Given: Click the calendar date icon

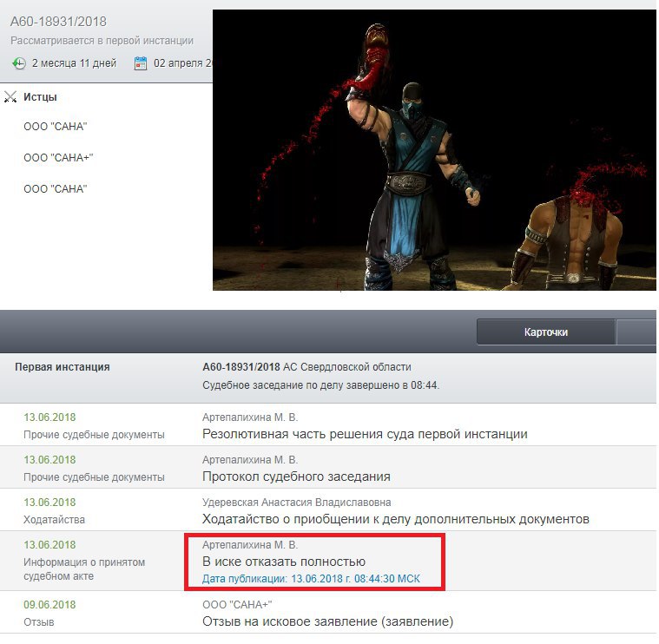Looking at the screenshot, I should click(141, 63).
